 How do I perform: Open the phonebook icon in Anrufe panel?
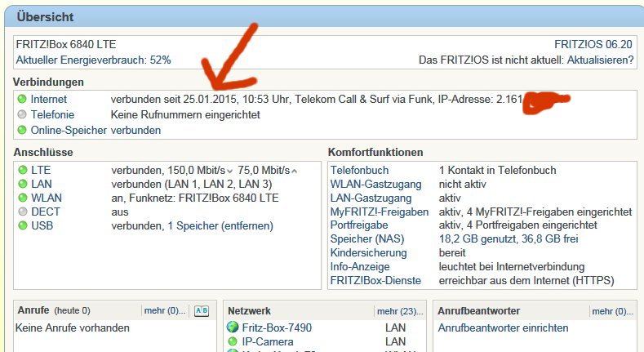pos(202,311)
